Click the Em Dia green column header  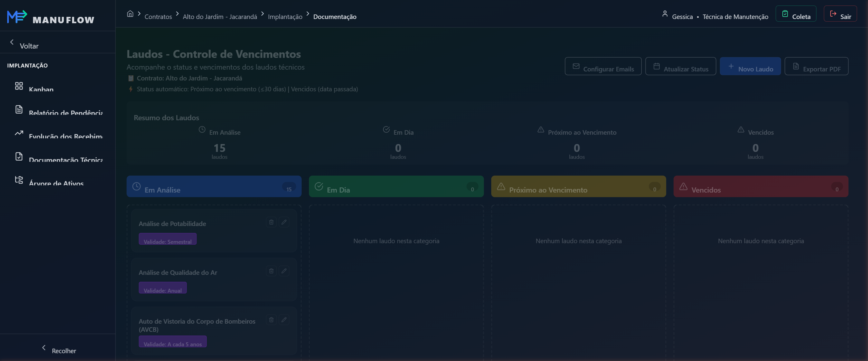click(x=396, y=186)
